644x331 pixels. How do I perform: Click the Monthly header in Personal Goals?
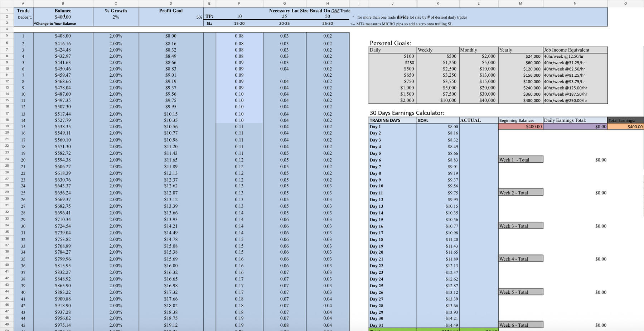tap(479, 50)
